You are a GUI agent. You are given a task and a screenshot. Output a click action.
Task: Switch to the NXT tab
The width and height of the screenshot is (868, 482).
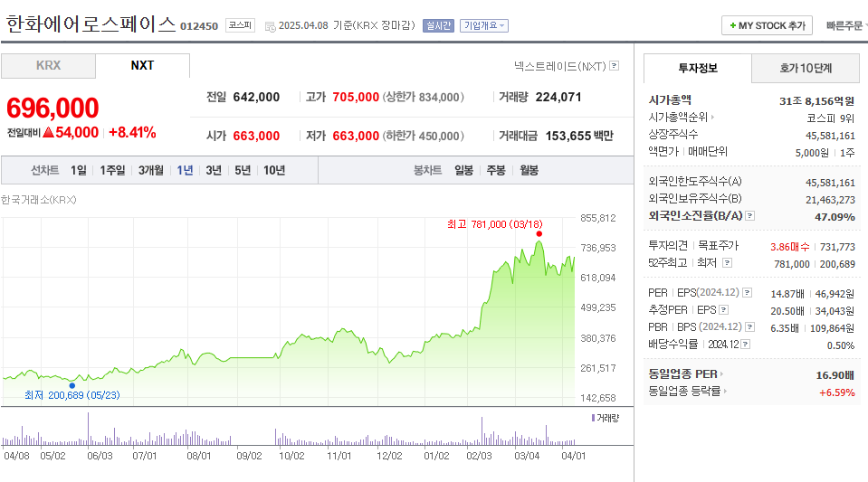(142, 66)
